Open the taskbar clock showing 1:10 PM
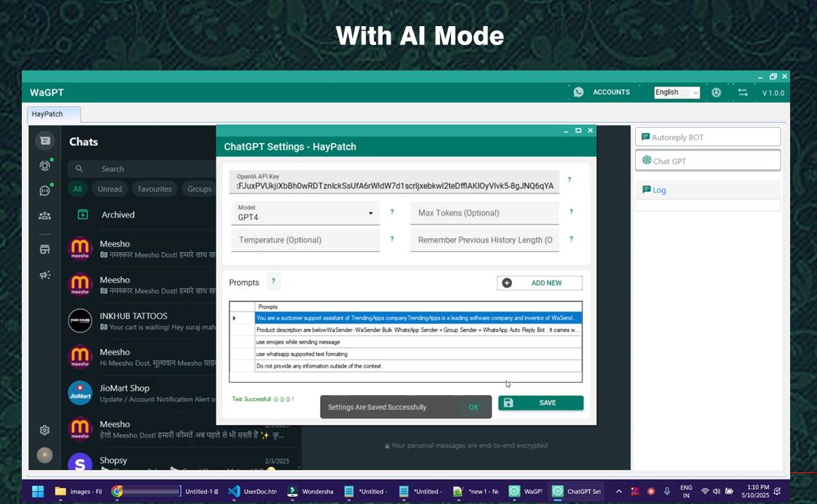Image resolution: width=817 pixels, height=504 pixels. [x=755, y=492]
